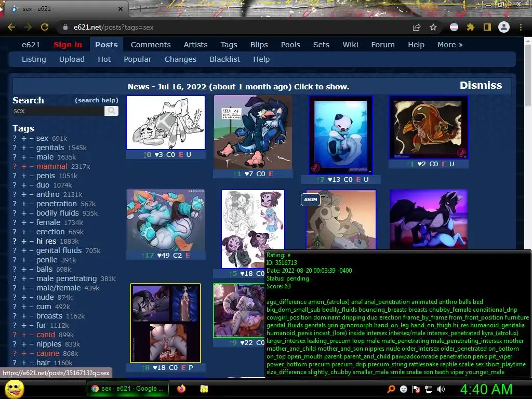Screen dimensions: 532x399
Task: Click the 4:40 AM clock
Action: (x=486, y=389)
